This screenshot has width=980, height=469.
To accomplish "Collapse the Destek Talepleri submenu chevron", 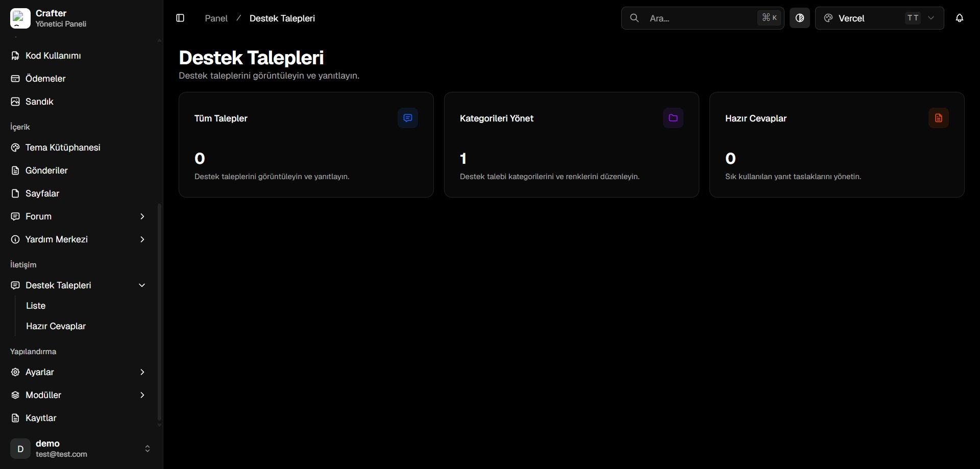I will 142,285.
